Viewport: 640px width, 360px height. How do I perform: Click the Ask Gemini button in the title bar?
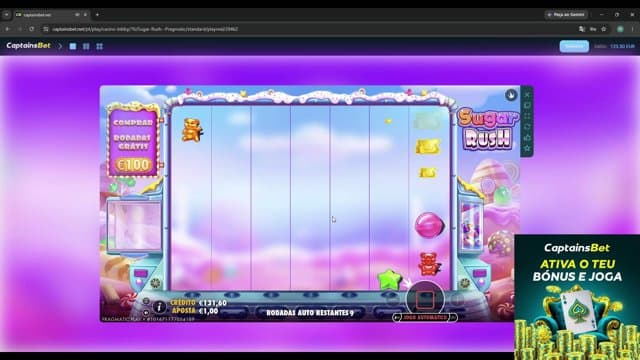click(567, 15)
